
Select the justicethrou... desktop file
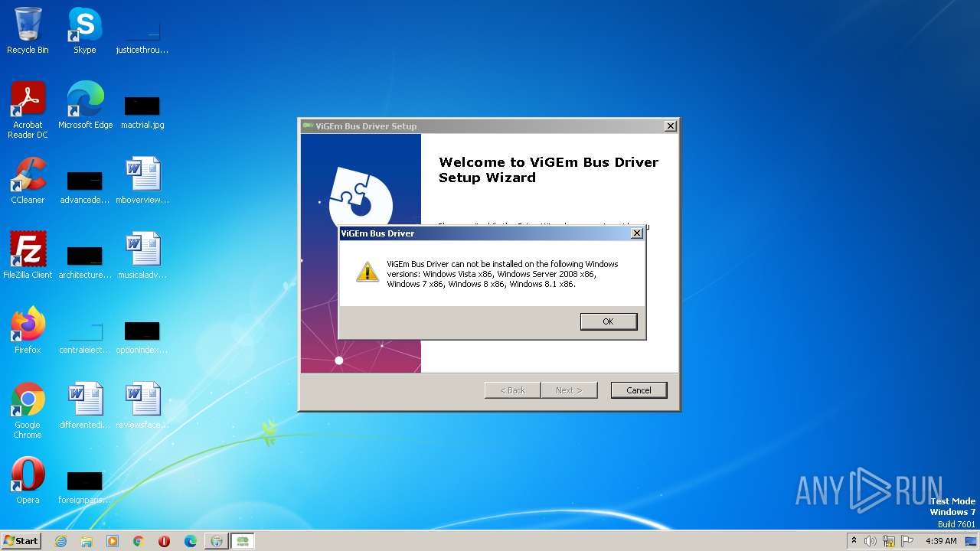coord(142,37)
